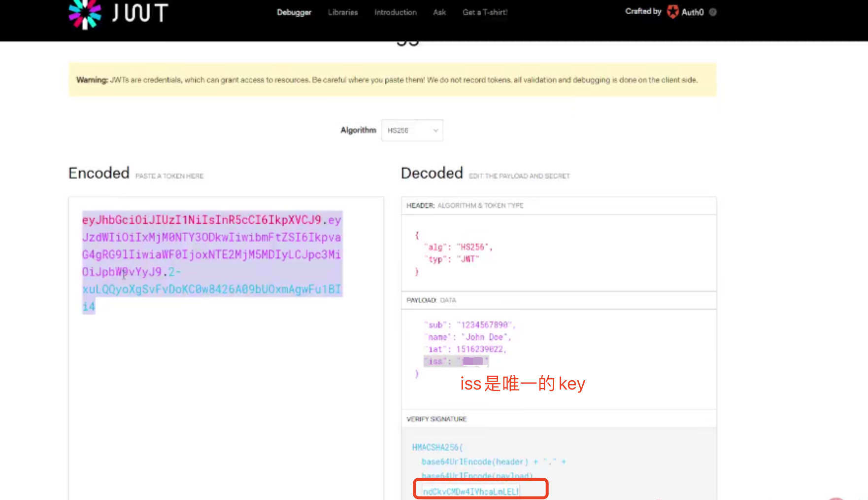Click the JWT pinwheel logo icon
This screenshot has width=868, height=500.
click(x=85, y=14)
